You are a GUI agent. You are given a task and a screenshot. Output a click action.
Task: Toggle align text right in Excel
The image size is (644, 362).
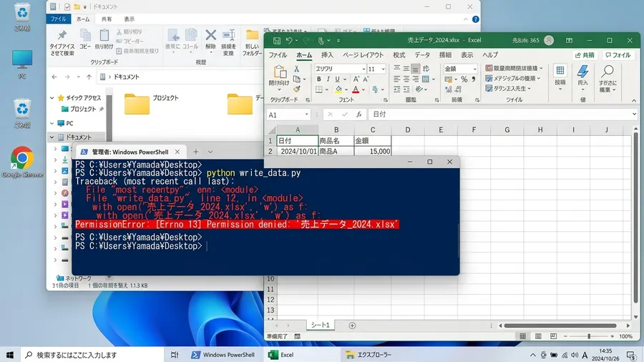[416, 79]
